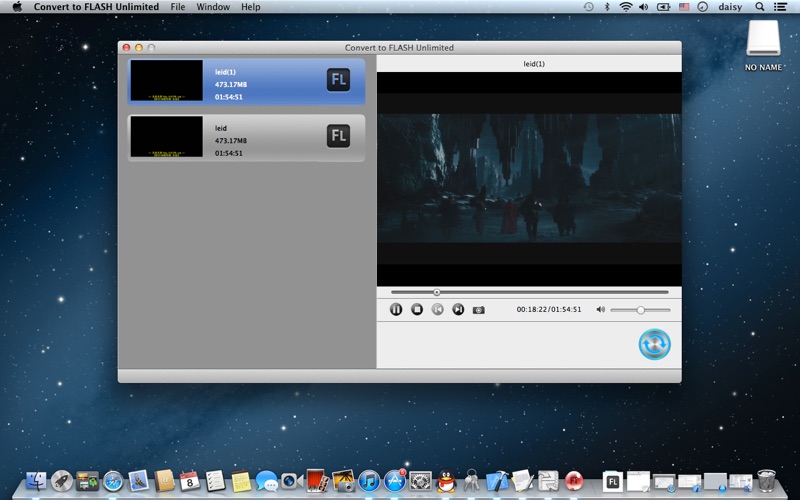Open Messages speech bubble in dock
This screenshot has height=500, width=800.
[266, 481]
